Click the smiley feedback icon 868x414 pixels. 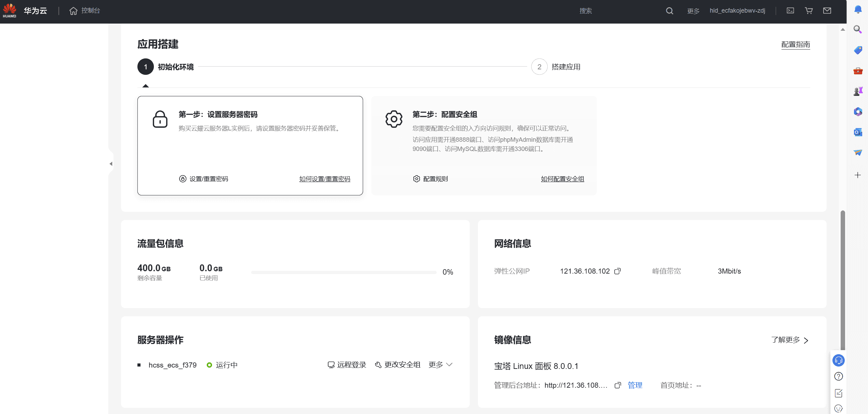(x=839, y=408)
